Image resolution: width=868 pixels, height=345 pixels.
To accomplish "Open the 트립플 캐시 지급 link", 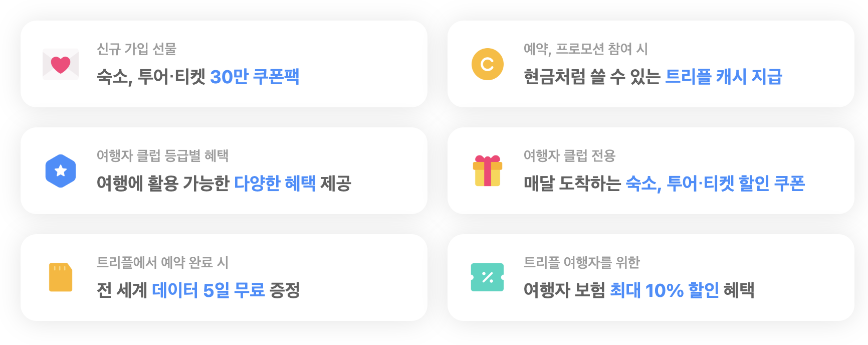I will [723, 77].
